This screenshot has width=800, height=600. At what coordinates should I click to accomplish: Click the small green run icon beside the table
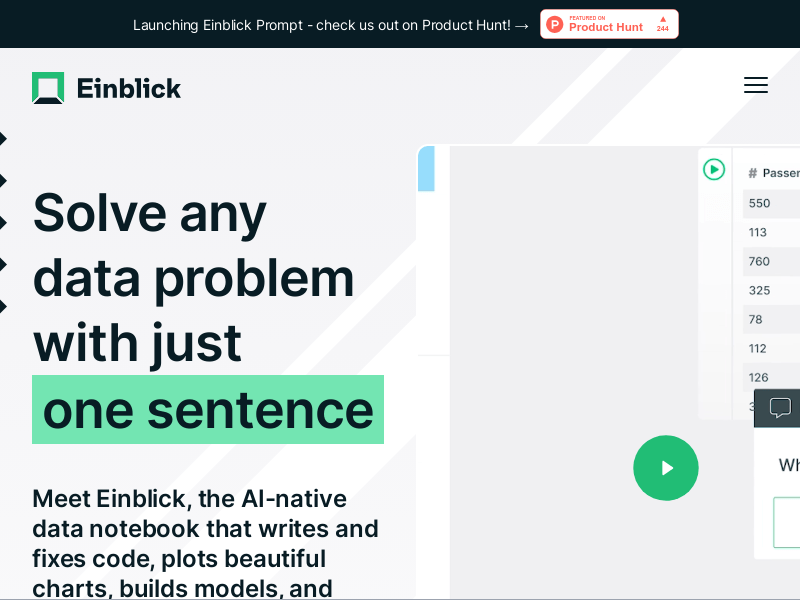click(x=714, y=169)
